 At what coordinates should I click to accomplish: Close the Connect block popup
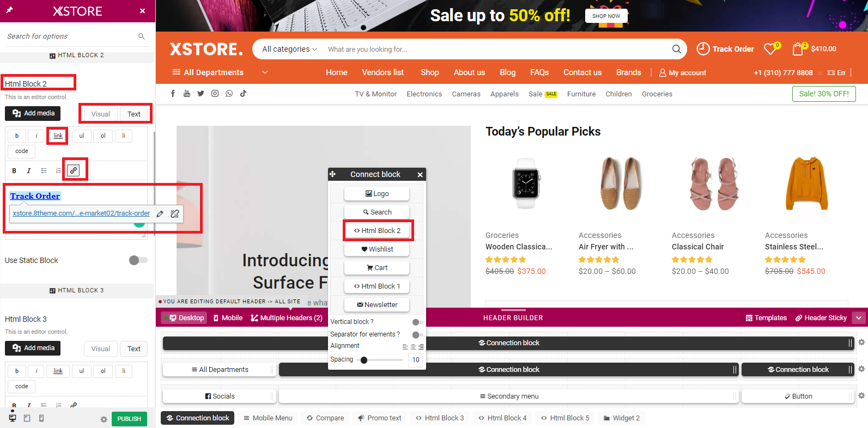point(420,175)
